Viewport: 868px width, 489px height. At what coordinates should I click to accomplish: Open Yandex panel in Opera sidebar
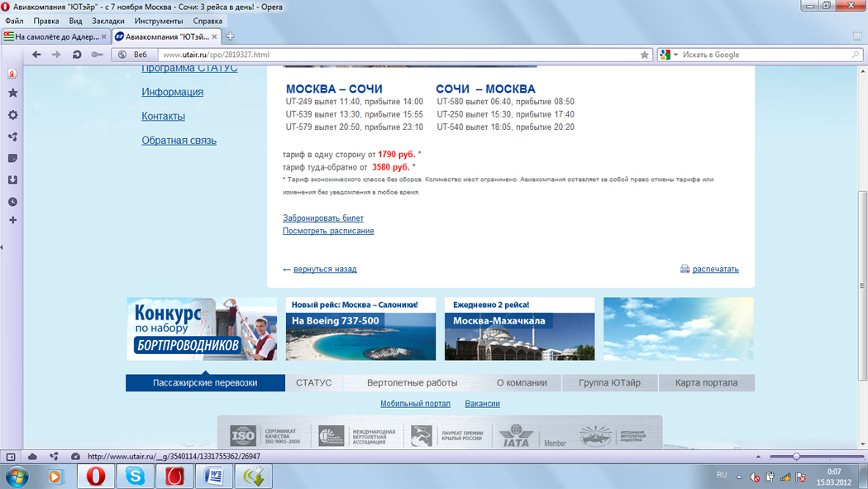coord(12,74)
